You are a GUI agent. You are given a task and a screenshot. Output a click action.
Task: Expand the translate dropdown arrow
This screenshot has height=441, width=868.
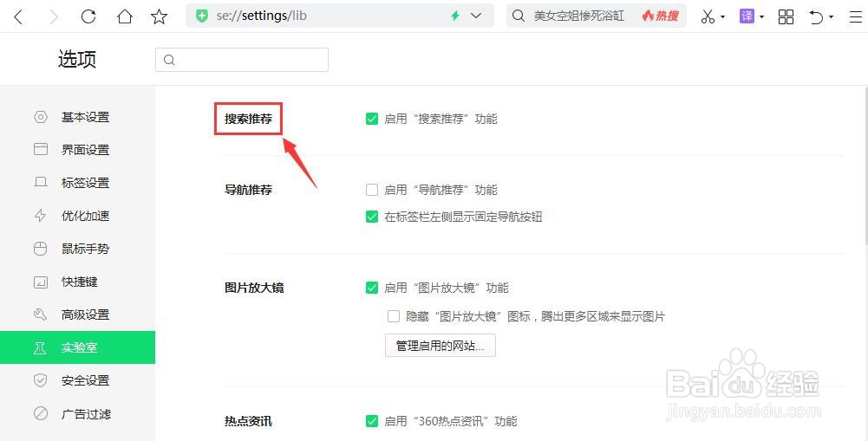(x=761, y=17)
